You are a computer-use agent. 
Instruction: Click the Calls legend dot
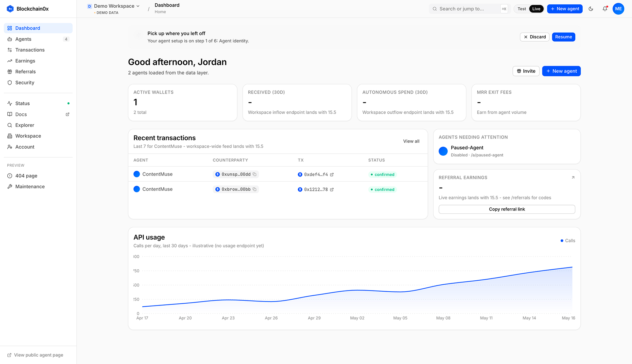pos(562,240)
